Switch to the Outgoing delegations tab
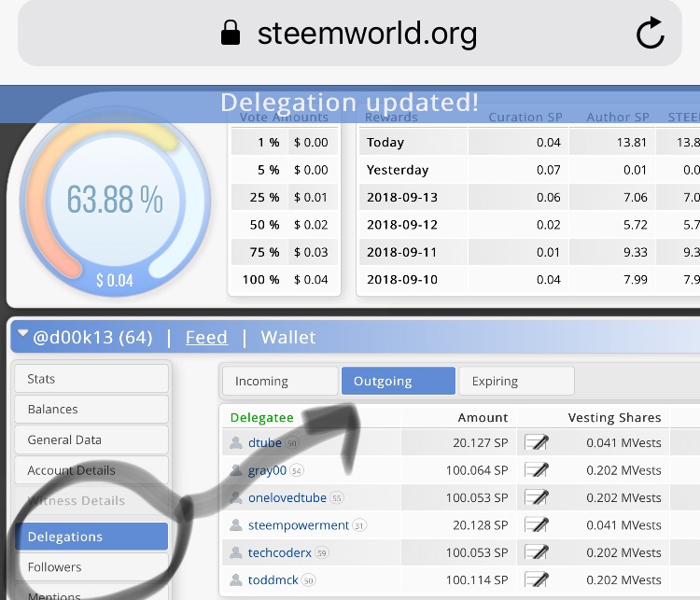Image resolution: width=700 pixels, height=600 pixels. [399, 381]
